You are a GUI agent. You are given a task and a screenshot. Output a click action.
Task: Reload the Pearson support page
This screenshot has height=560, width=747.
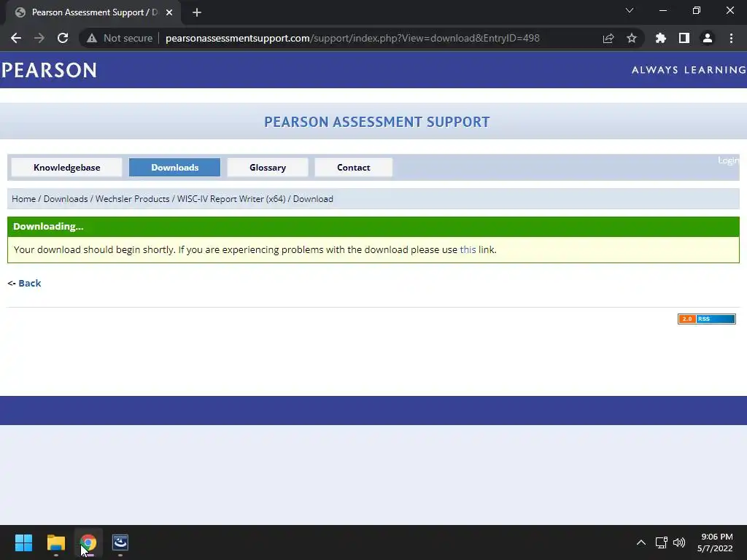pyautogui.click(x=63, y=38)
